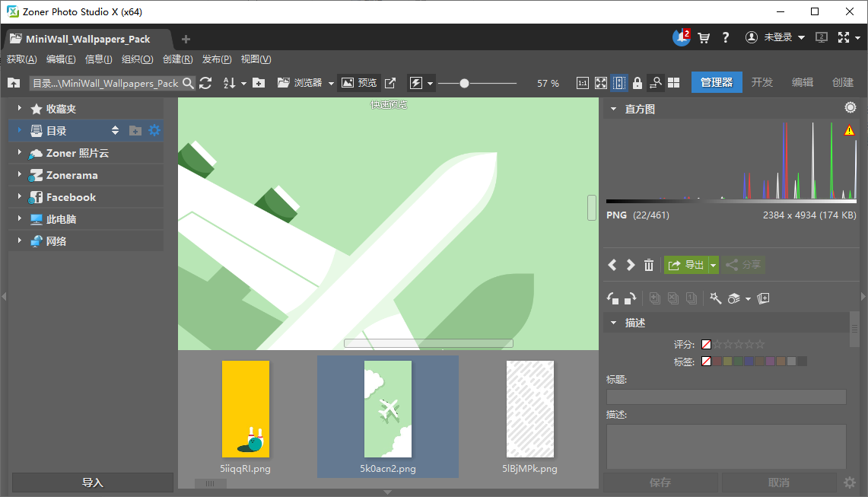Select the 5iiqqRI.png thumbnail
Image resolution: width=868 pixels, height=497 pixels.
pyautogui.click(x=245, y=409)
